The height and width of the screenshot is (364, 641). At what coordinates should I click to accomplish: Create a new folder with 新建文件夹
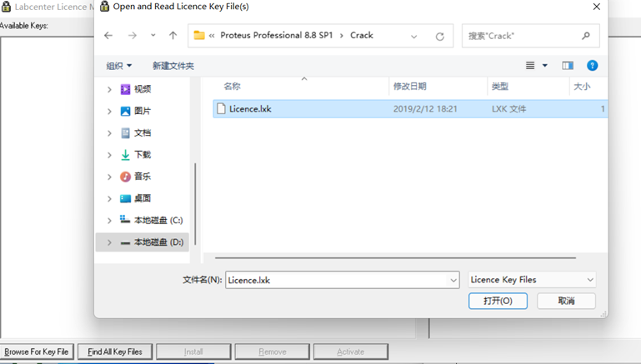click(x=173, y=66)
